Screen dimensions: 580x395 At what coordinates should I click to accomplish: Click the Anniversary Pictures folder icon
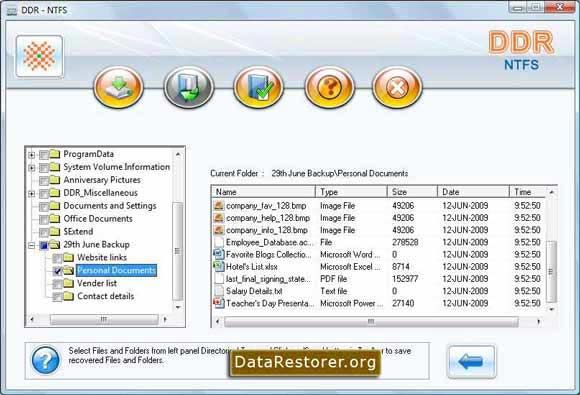[x=55, y=180]
